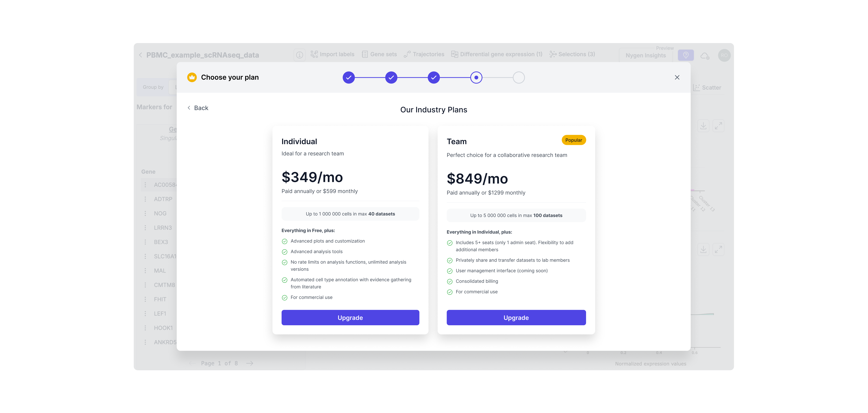Image resolution: width=868 pixels, height=413 pixels.
Task: Open Selections panel
Action: tap(572, 54)
